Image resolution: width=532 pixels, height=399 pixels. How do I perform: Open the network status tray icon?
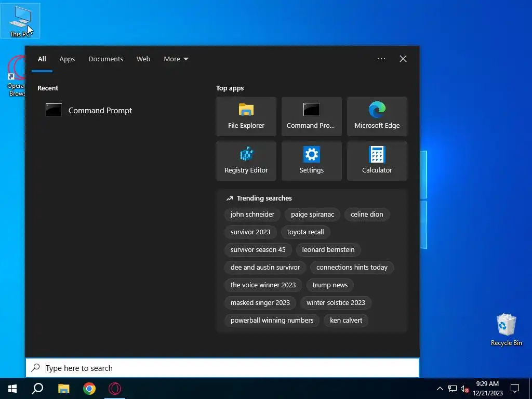(453, 389)
